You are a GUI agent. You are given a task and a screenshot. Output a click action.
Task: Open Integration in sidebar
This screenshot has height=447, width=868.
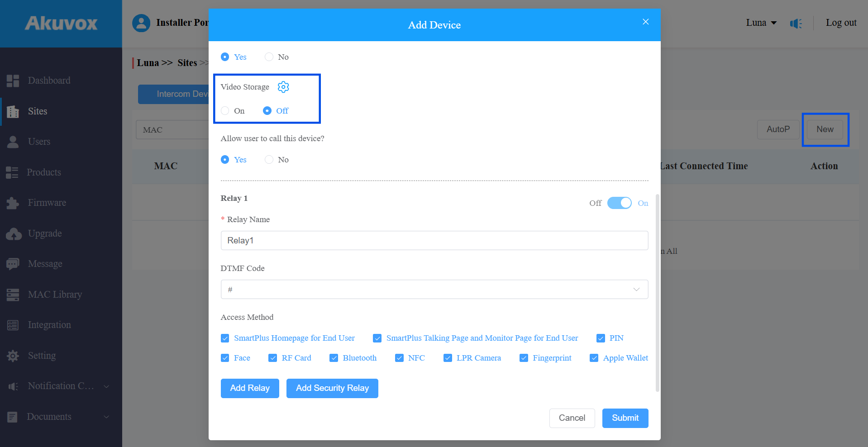pyautogui.click(x=49, y=325)
